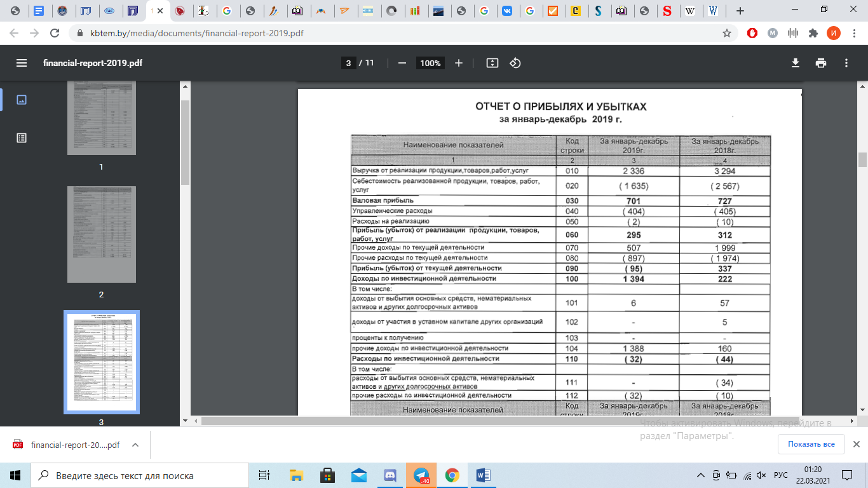This screenshot has height=488, width=868.
Task: Switch to the Google Docs tab
Action: pos(39,11)
